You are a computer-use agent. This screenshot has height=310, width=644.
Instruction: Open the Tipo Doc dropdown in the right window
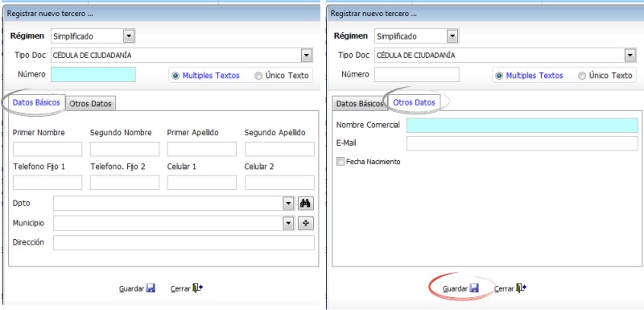tap(630, 56)
